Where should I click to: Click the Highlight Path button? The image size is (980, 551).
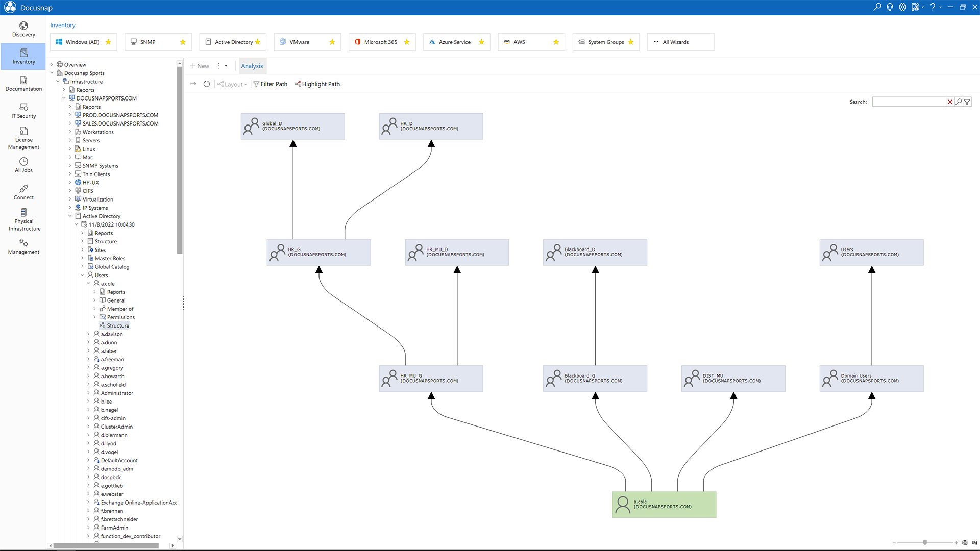[317, 84]
